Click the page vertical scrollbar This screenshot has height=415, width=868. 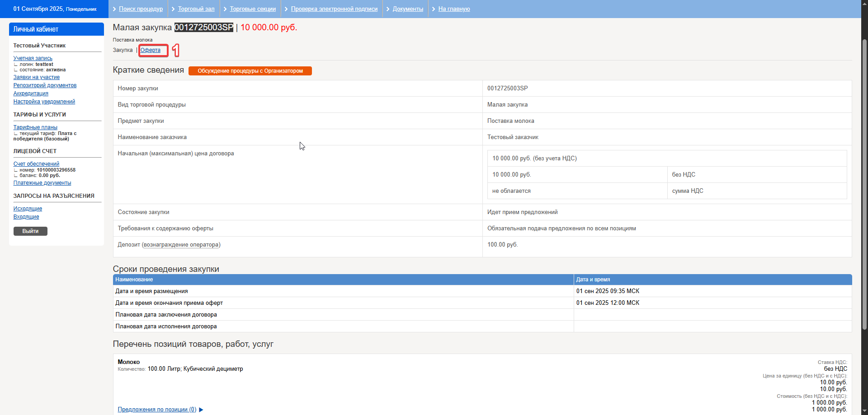coord(864,181)
